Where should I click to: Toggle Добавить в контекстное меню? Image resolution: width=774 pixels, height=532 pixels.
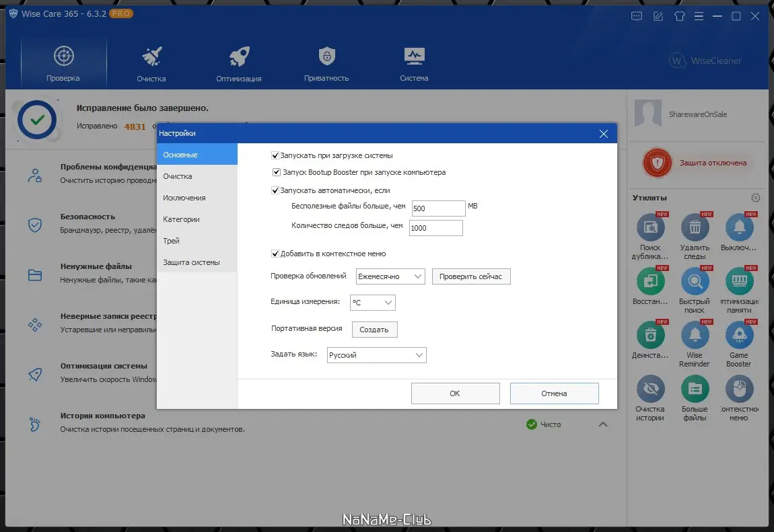[x=275, y=254]
